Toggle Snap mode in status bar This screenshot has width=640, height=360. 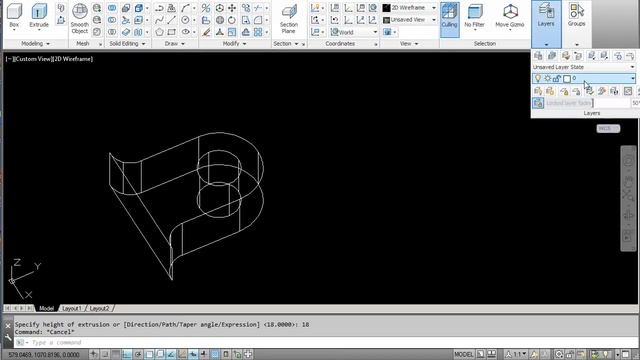[x=105, y=354]
